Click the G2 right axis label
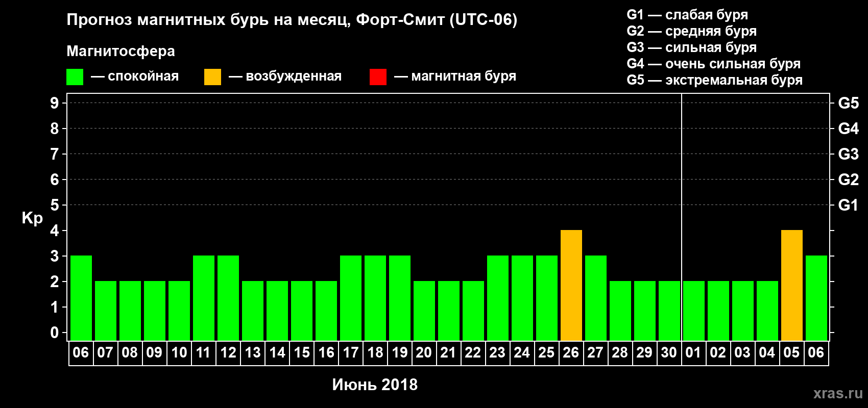The image size is (868, 408). click(848, 180)
